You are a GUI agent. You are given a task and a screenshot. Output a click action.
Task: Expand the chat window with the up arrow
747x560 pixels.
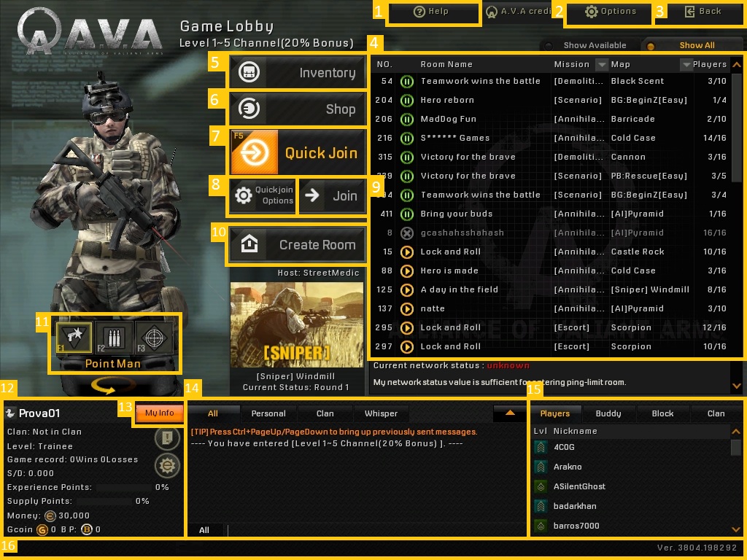511,413
